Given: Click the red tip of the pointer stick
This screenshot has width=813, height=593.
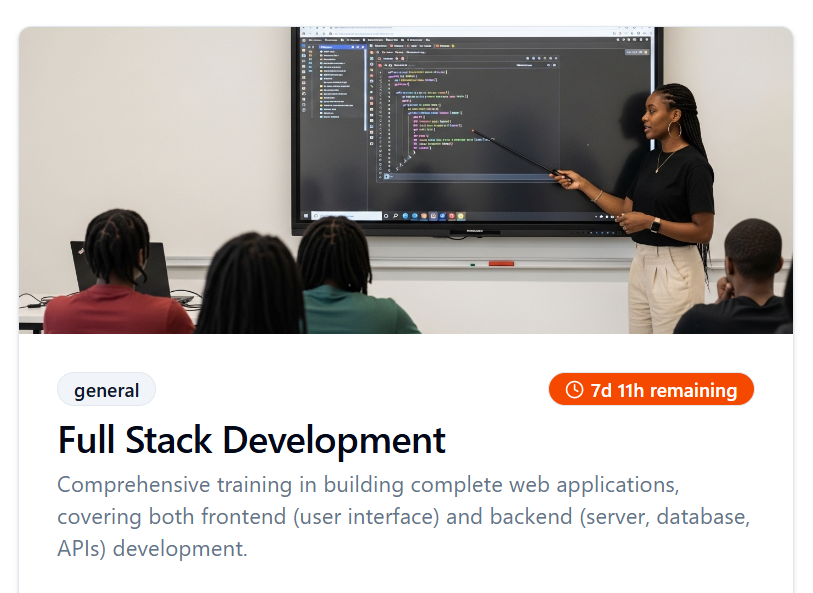Looking at the screenshot, I should coord(473,129).
